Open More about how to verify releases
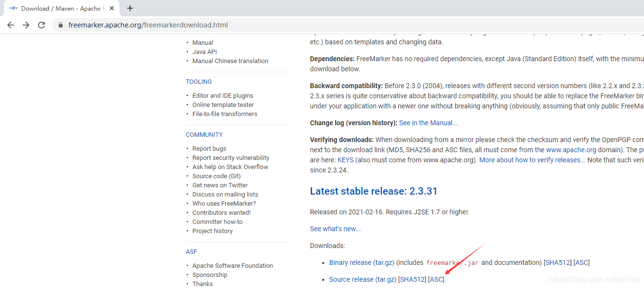This screenshot has width=644, height=288. (x=532, y=160)
